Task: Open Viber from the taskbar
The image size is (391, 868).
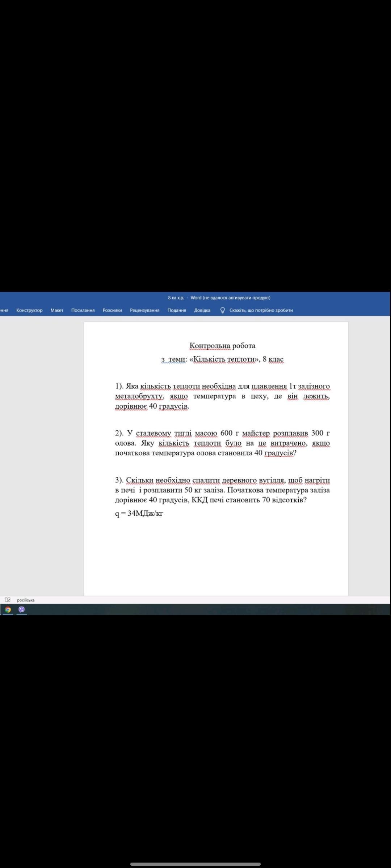Action: 21,609
